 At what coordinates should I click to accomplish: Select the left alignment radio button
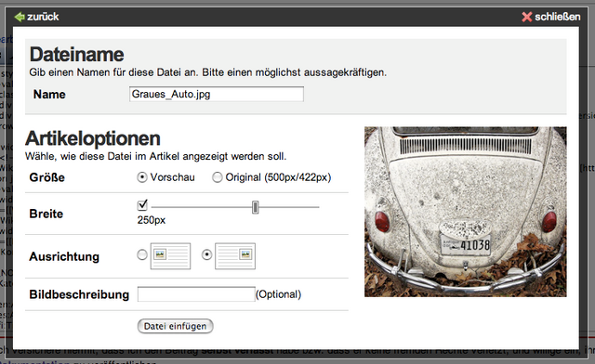click(142, 254)
